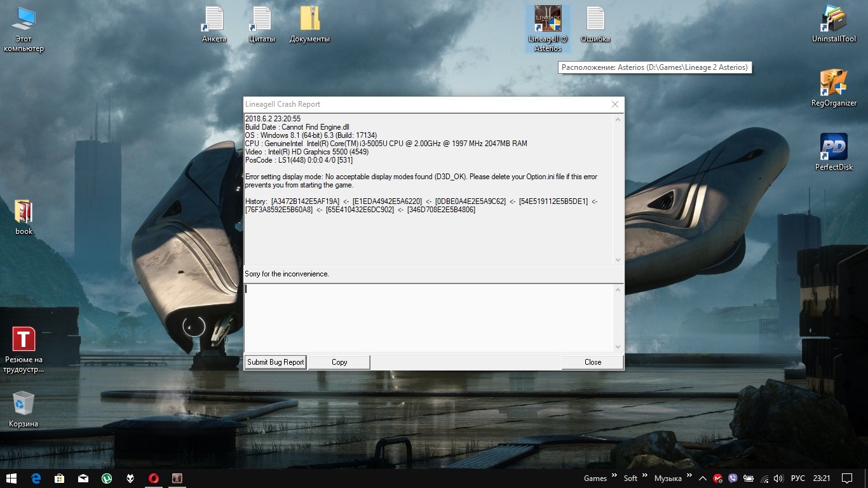Select the 'Анкета' document shortcut
Viewport: 868px width, 488px height.
point(214,25)
